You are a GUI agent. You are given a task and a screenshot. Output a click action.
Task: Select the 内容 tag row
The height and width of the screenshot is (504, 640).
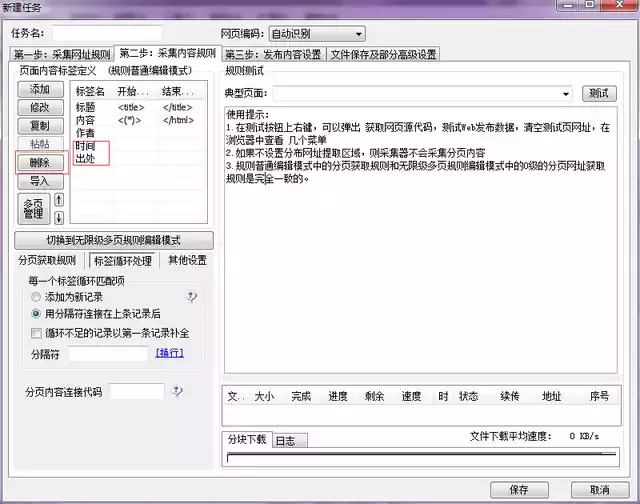[x=138, y=120]
